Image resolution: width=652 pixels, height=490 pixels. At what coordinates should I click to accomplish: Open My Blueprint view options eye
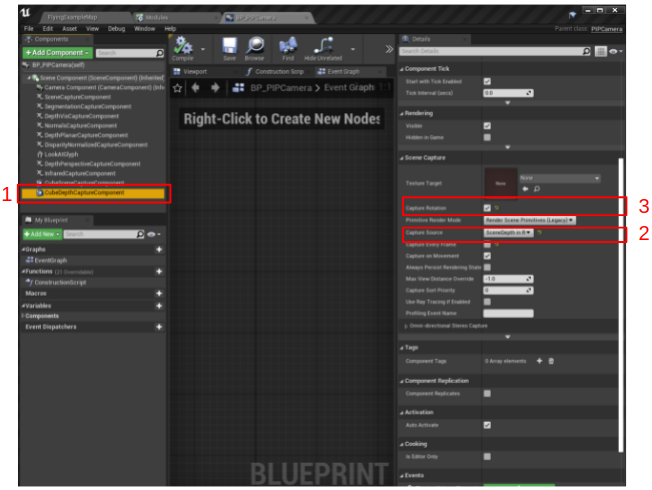click(x=153, y=234)
